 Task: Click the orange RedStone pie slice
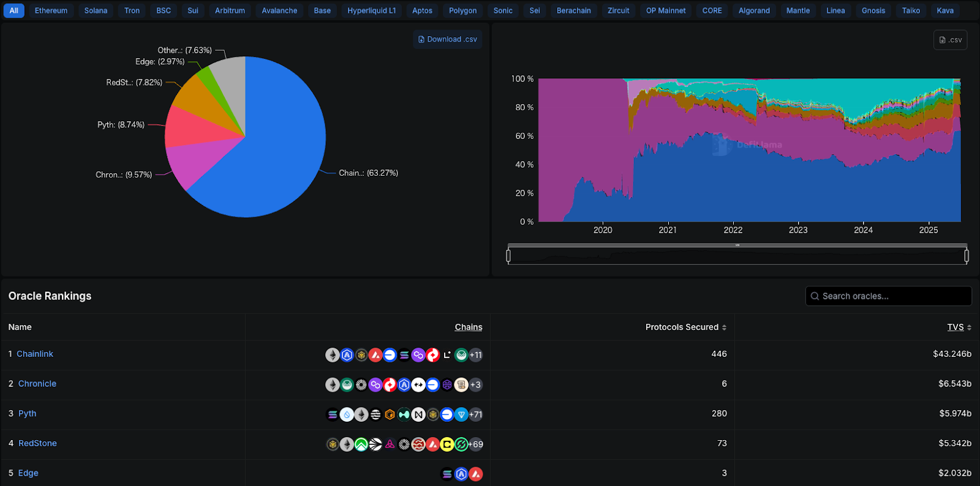(205, 104)
